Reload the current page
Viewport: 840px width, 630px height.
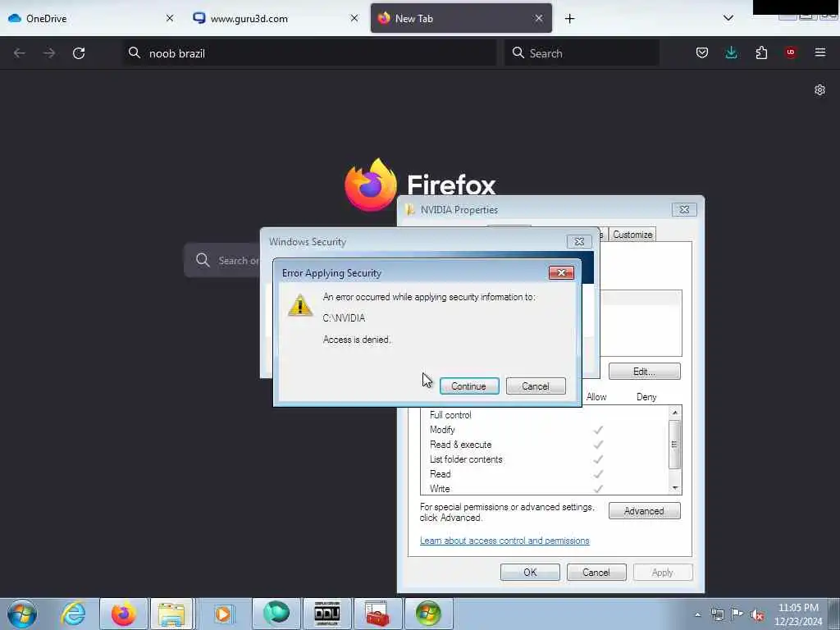(79, 53)
